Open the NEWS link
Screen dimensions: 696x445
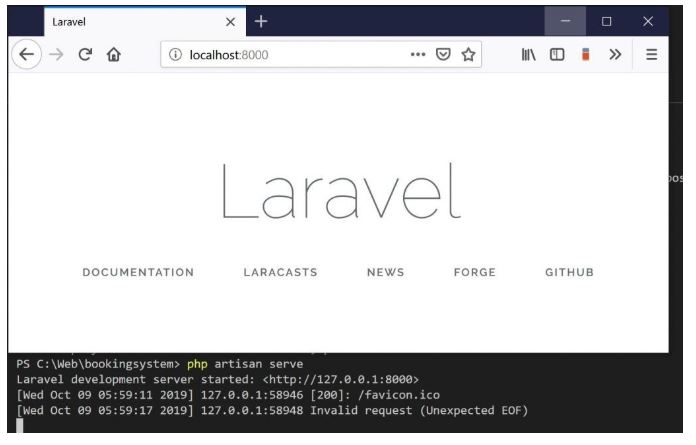click(x=386, y=272)
